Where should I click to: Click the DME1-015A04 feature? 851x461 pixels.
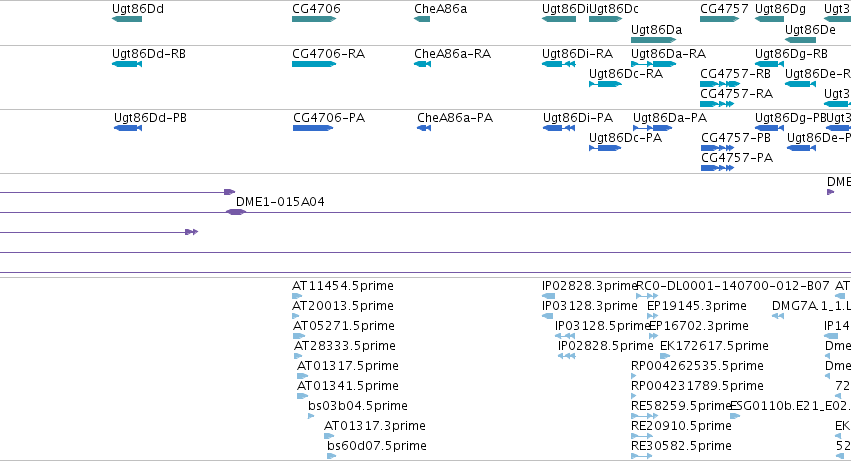coord(236,212)
